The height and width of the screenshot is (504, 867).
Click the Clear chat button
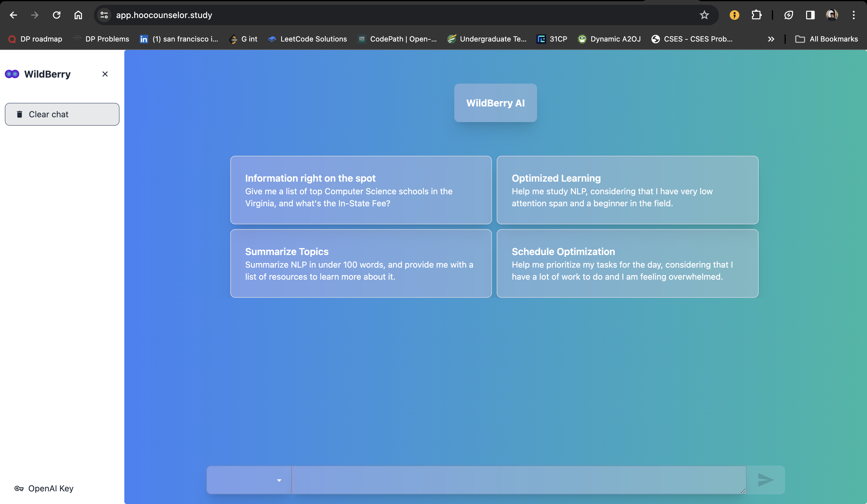click(62, 114)
